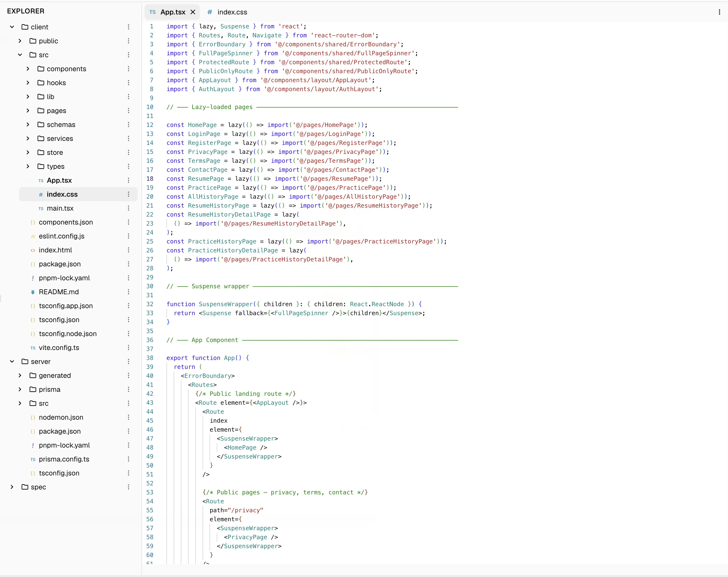Viewport: 728px width, 577px height.
Task: Expand the spec folder chevron
Action: pos(12,487)
